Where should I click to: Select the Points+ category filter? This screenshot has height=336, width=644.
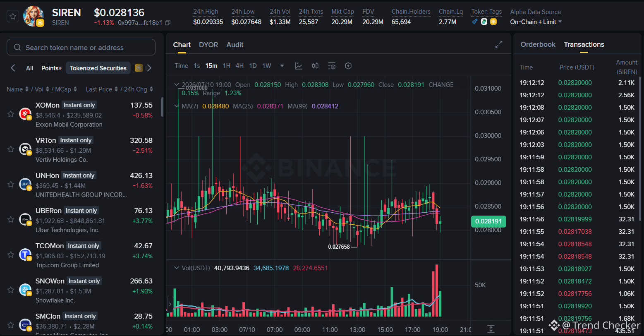coord(51,68)
